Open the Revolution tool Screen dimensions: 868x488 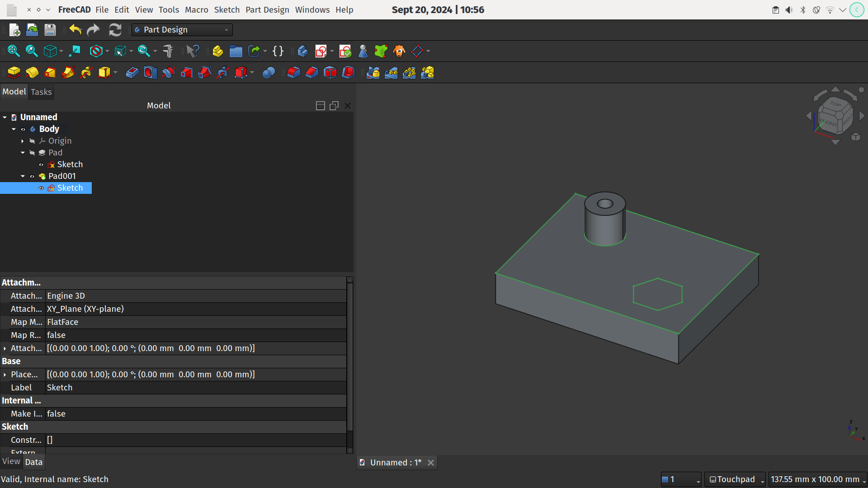click(x=32, y=72)
